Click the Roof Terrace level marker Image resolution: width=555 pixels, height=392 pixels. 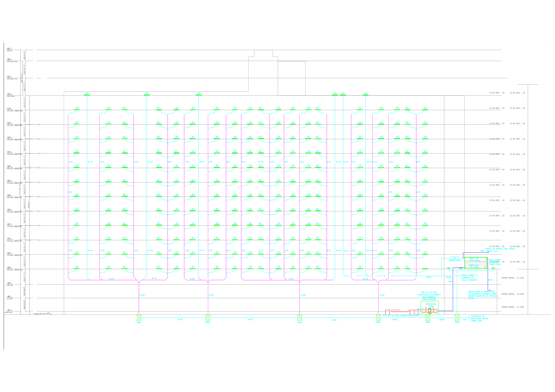(x=10, y=95)
